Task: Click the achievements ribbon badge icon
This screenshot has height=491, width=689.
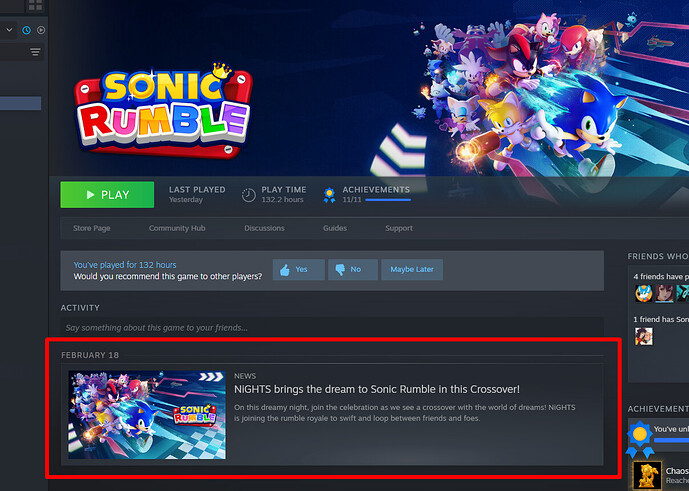Action: tap(329, 195)
